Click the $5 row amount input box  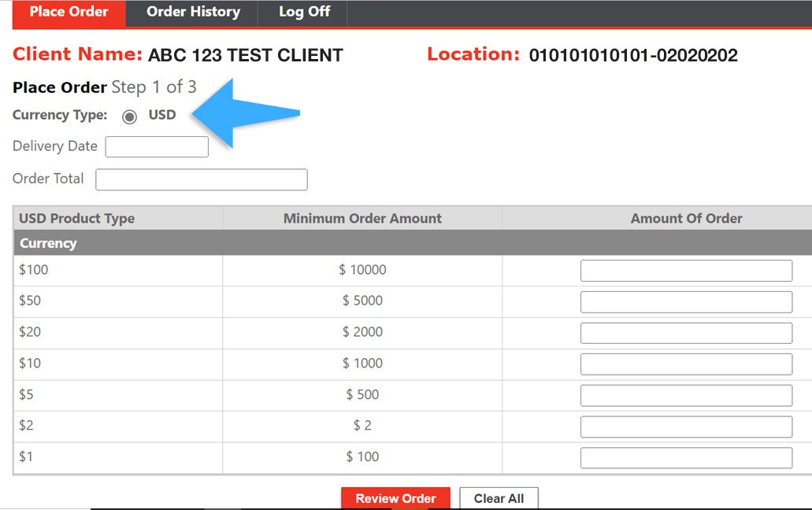[x=685, y=395]
